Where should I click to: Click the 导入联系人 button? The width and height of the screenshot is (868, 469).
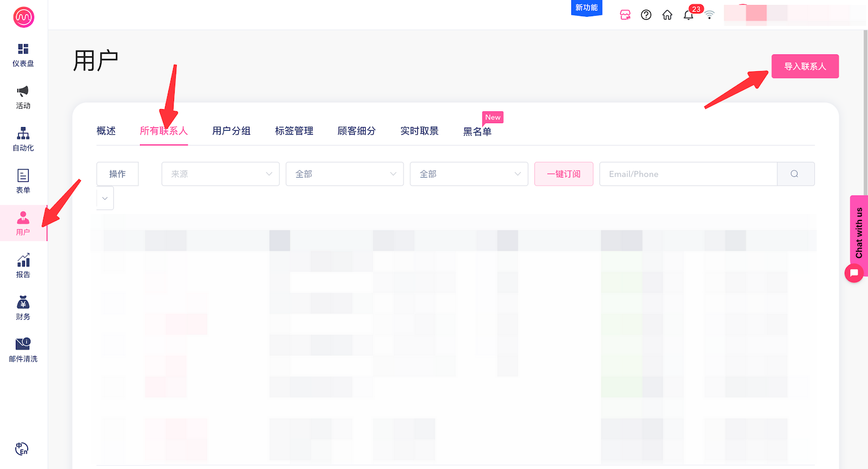(805, 66)
